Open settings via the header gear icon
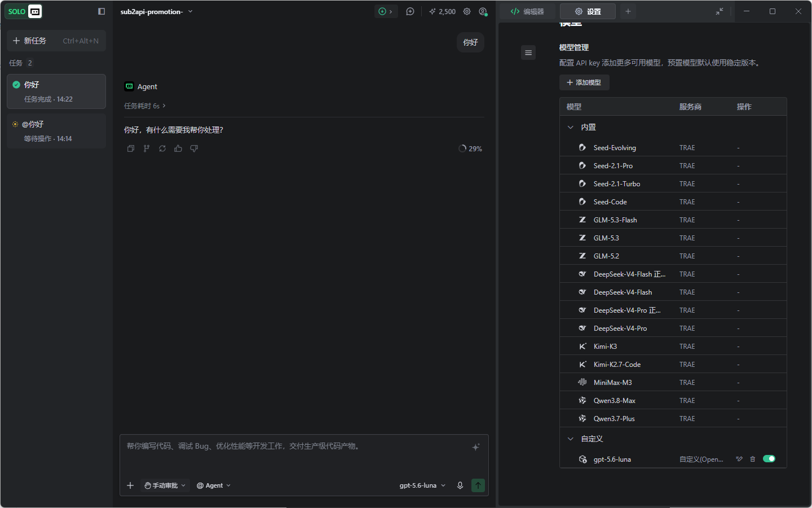The height and width of the screenshot is (508, 812). (x=467, y=11)
